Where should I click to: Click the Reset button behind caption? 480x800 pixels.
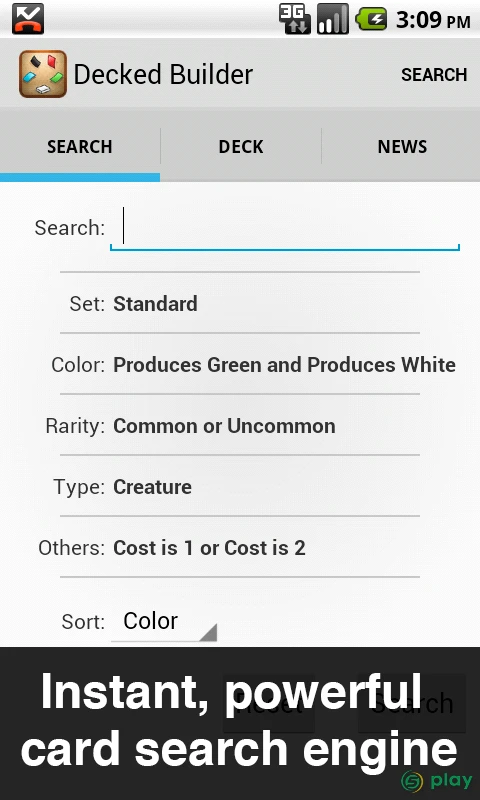coord(268,704)
